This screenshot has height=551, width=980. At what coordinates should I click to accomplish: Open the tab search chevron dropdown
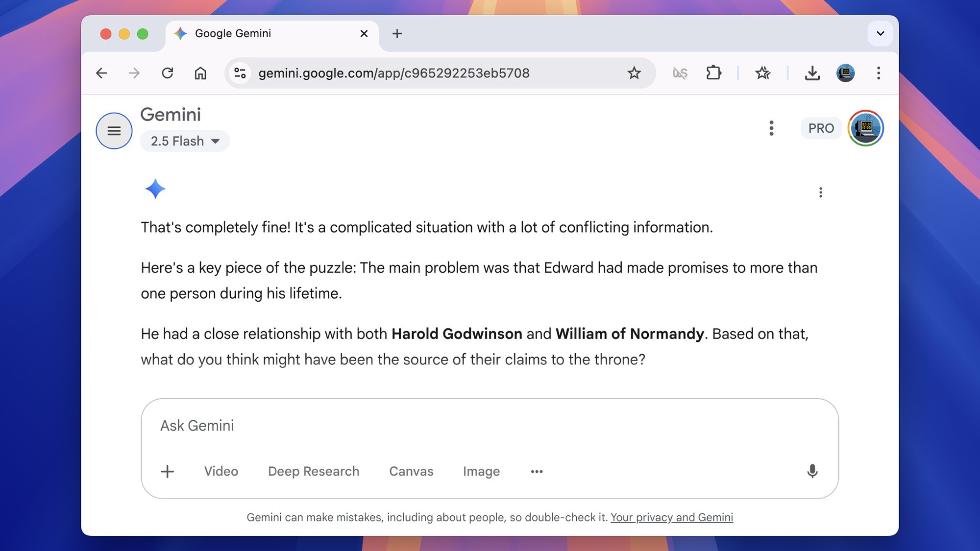click(880, 33)
